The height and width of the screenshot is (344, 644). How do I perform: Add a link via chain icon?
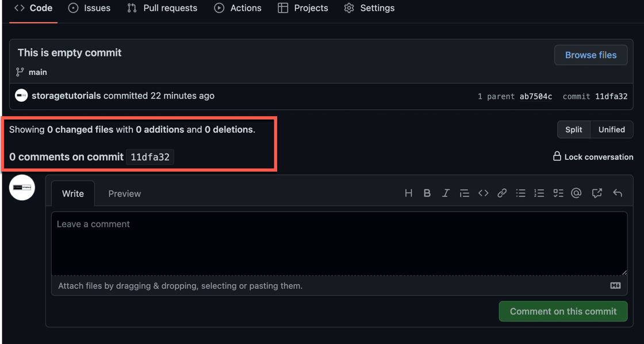502,193
